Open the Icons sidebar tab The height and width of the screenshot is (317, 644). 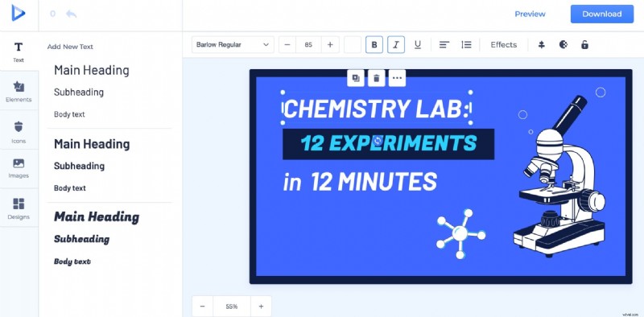[19, 132]
